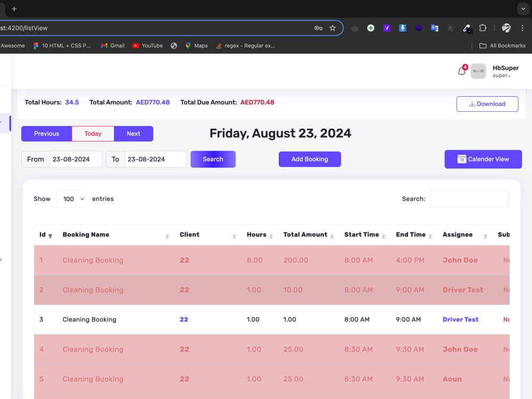Open client 22 link in row 3
Image resolution: width=532 pixels, height=399 pixels.
[184, 319]
